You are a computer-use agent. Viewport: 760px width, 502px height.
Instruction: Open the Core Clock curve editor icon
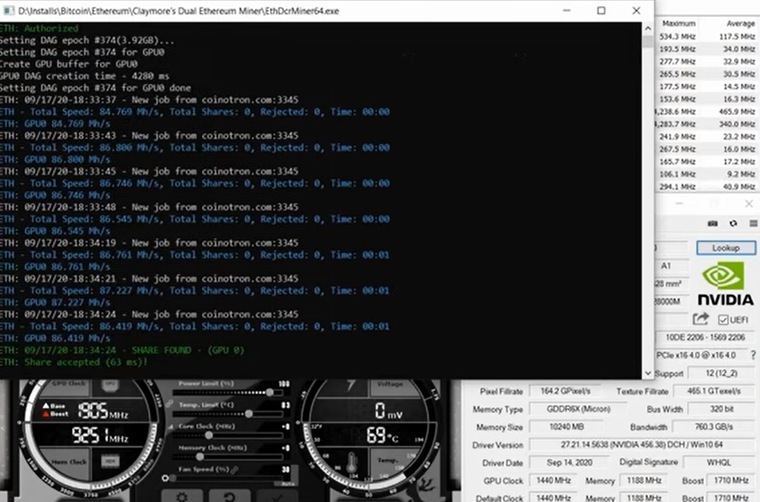(x=170, y=427)
